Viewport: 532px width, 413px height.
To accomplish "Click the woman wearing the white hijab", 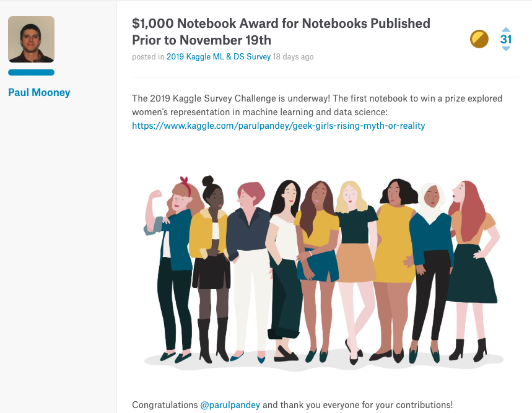I will tap(430, 248).
